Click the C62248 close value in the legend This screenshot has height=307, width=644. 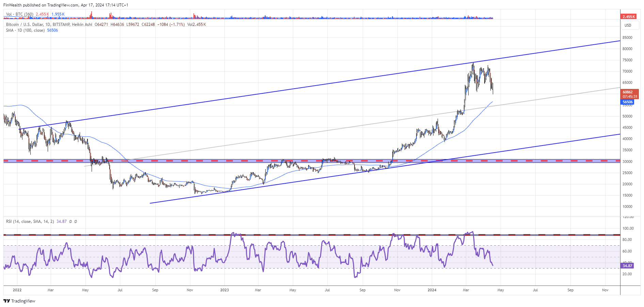point(148,25)
